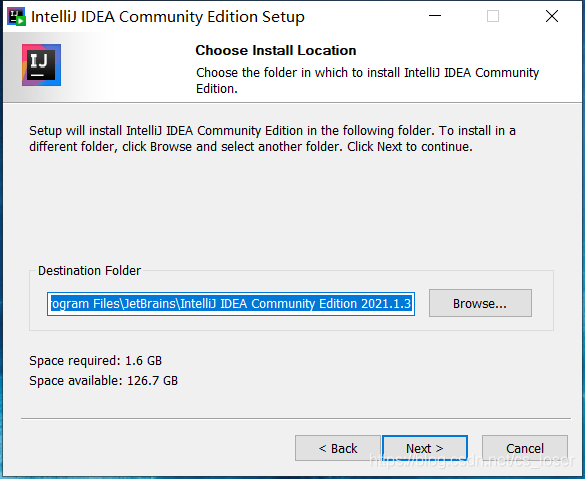Cancel the installation
The image size is (585, 479).
click(x=525, y=448)
